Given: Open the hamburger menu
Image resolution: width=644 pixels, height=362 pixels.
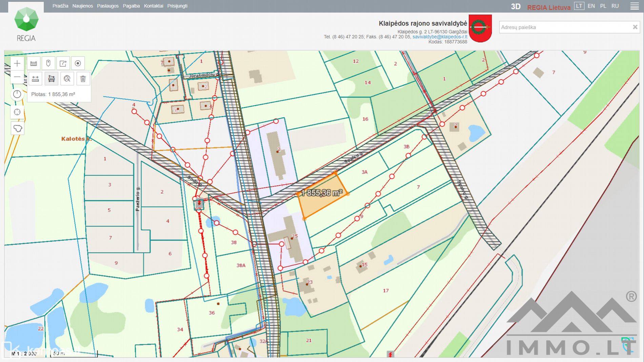Looking at the screenshot, I should pos(634,6).
